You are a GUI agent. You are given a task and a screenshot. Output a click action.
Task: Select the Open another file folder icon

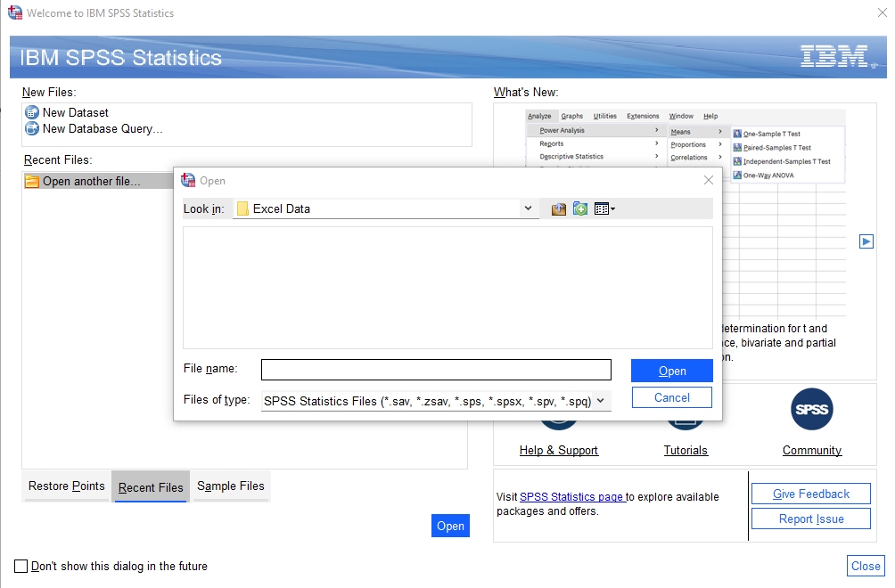(32, 182)
